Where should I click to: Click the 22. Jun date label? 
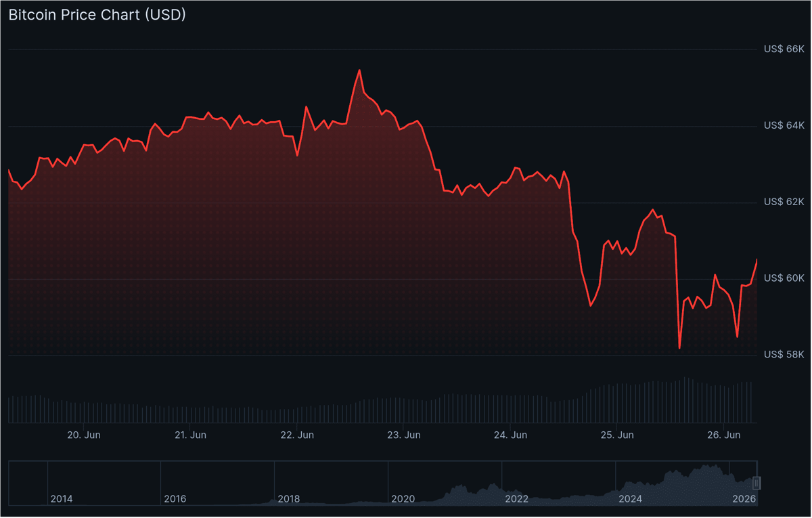[x=297, y=435]
